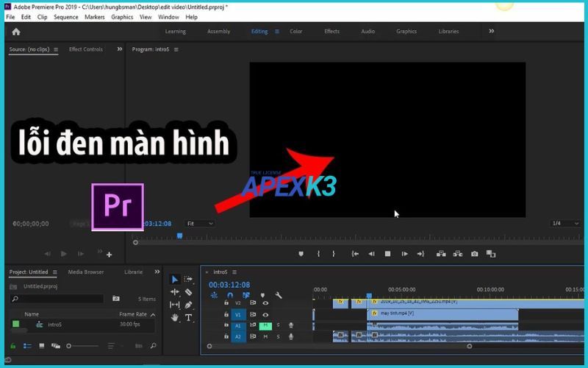Click the Export Frame camera icon
The image size is (588, 368).
coord(474,254)
